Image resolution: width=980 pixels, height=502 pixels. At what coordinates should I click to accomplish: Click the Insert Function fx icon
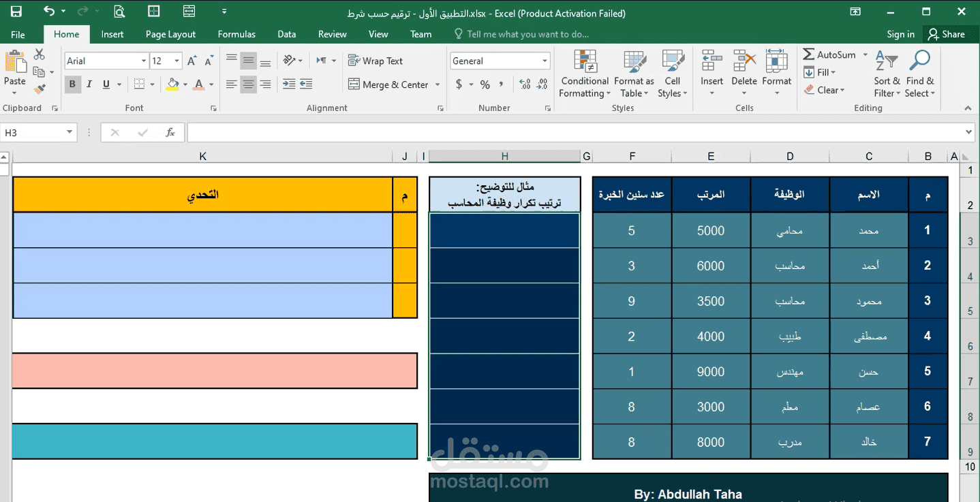[170, 133]
